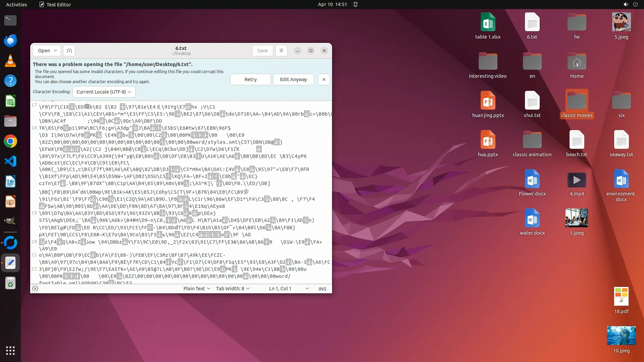This screenshot has height=362, width=644.
Task: Open the VLC media player dock icon
Action: [10, 61]
